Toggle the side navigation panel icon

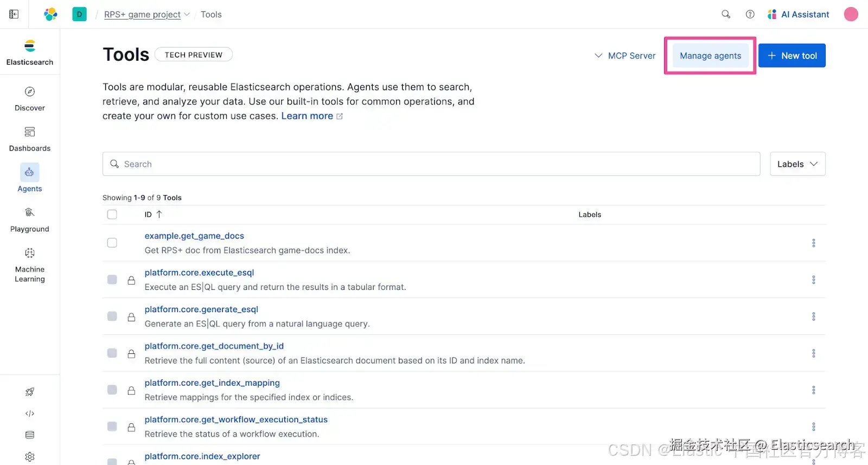[x=14, y=14]
